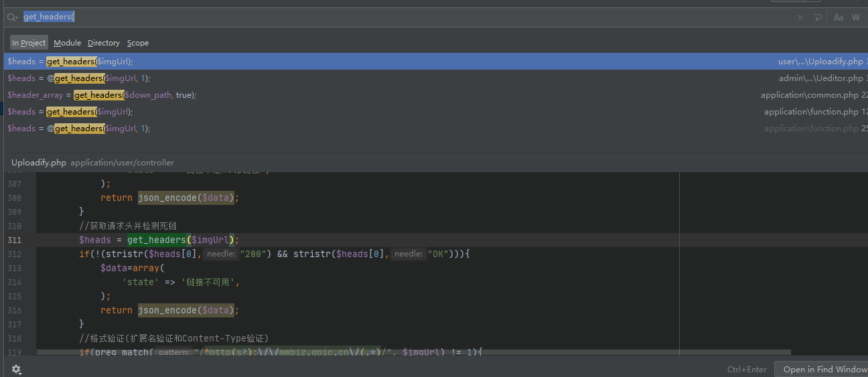Screen dimensions: 868x377
Task: Switch to the Scope tab
Action: [138, 43]
